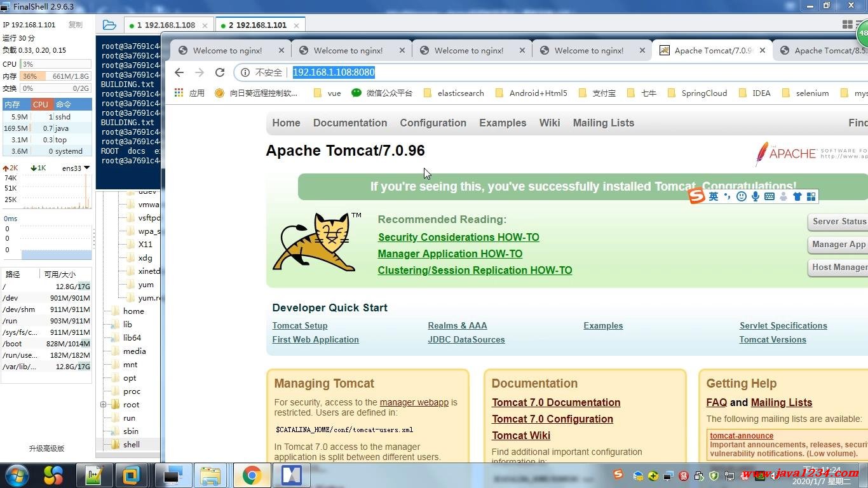
Task: Click the Server Status button
Action: pyautogui.click(x=839, y=222)
